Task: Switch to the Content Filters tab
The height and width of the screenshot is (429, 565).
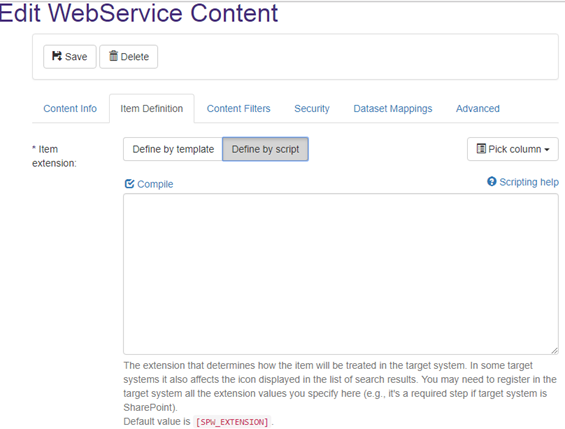Action: (239, 109)
